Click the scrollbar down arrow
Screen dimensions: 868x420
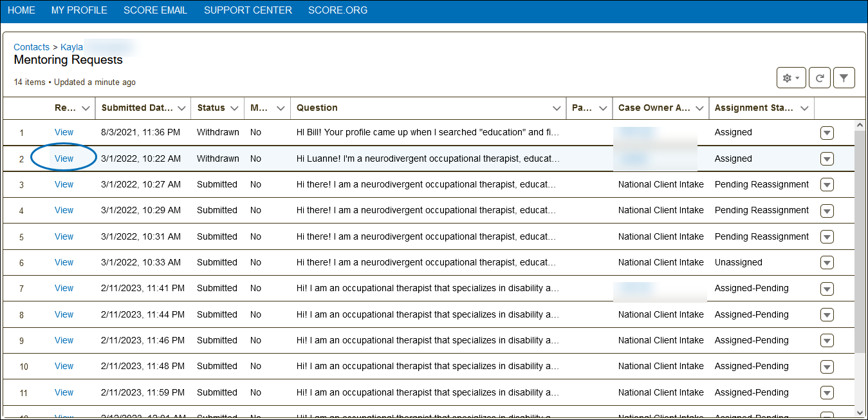click(860, 412)
